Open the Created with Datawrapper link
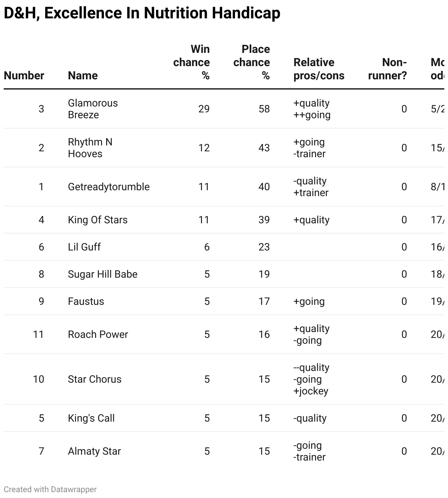 tap(50, 490)
